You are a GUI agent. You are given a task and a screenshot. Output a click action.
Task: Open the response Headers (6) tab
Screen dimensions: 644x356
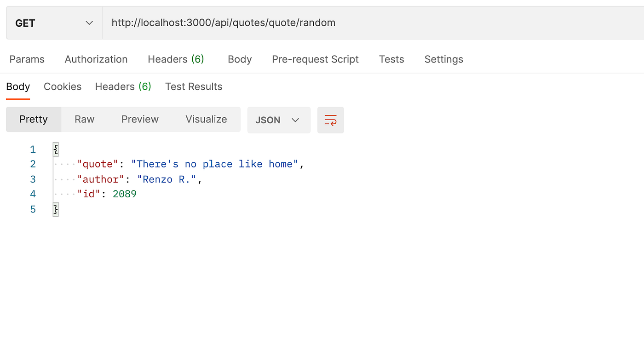(x=122, y=86)
